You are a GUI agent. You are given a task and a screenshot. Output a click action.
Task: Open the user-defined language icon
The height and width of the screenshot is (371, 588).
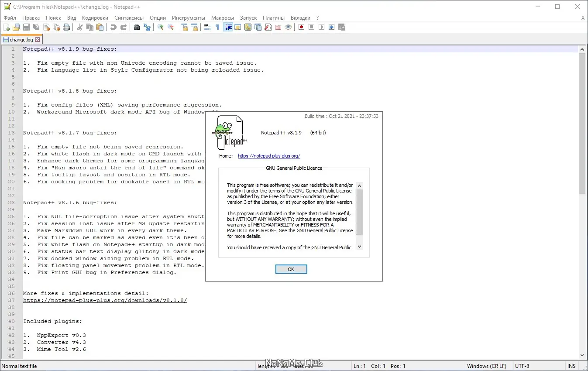coord(238,27)
